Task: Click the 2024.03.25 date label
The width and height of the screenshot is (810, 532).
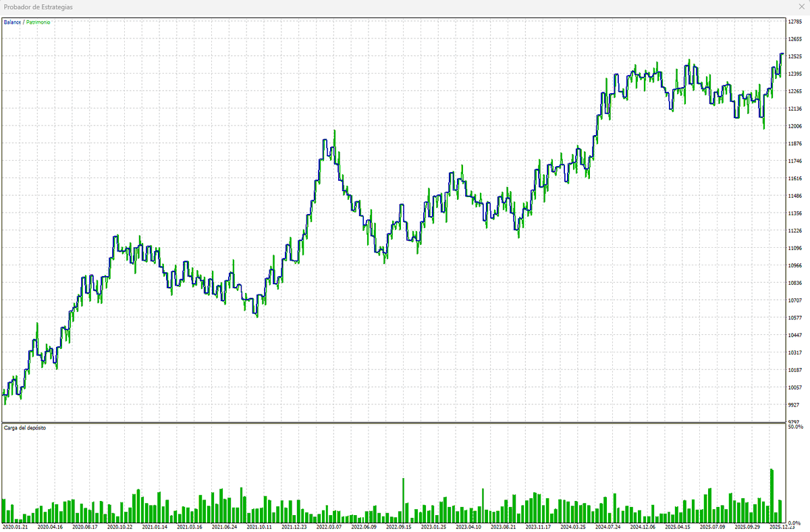Action: tap(574, 527)
